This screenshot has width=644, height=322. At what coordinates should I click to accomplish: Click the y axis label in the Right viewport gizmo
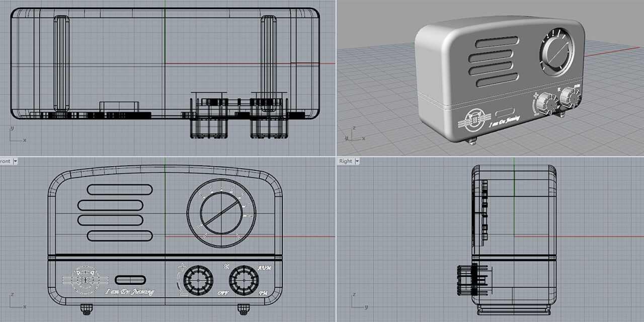pyautogui.click(x=366, y=307)
